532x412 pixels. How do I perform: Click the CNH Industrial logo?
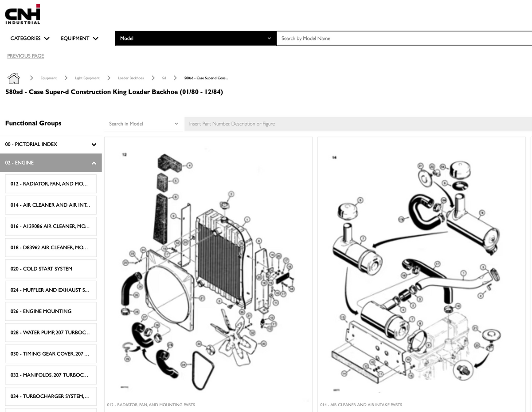23,14
